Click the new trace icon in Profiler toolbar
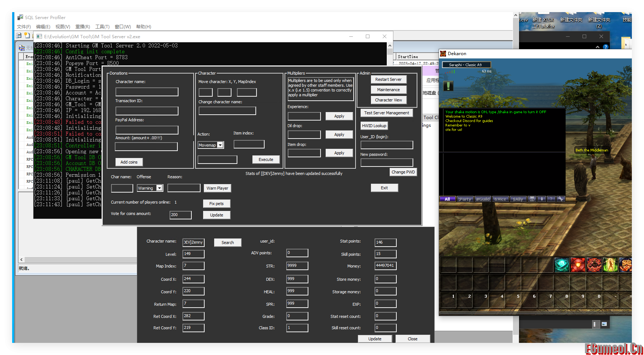The image size is (644, 355). click(x=19, y=36)
